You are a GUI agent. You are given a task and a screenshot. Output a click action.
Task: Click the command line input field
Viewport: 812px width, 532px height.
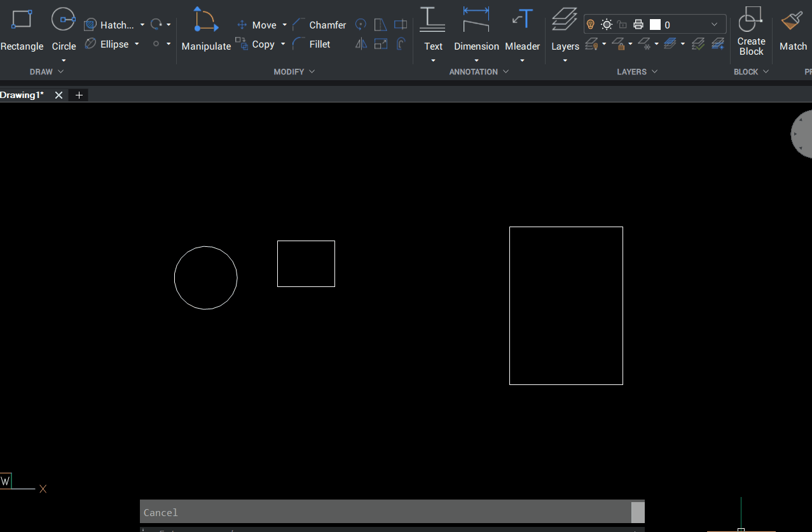(382, 529)
